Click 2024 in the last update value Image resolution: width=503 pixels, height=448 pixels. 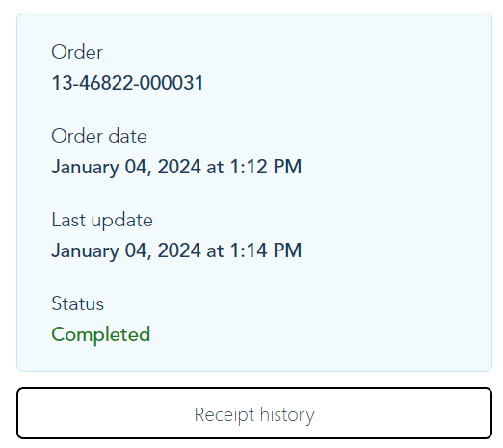[179, 250]
